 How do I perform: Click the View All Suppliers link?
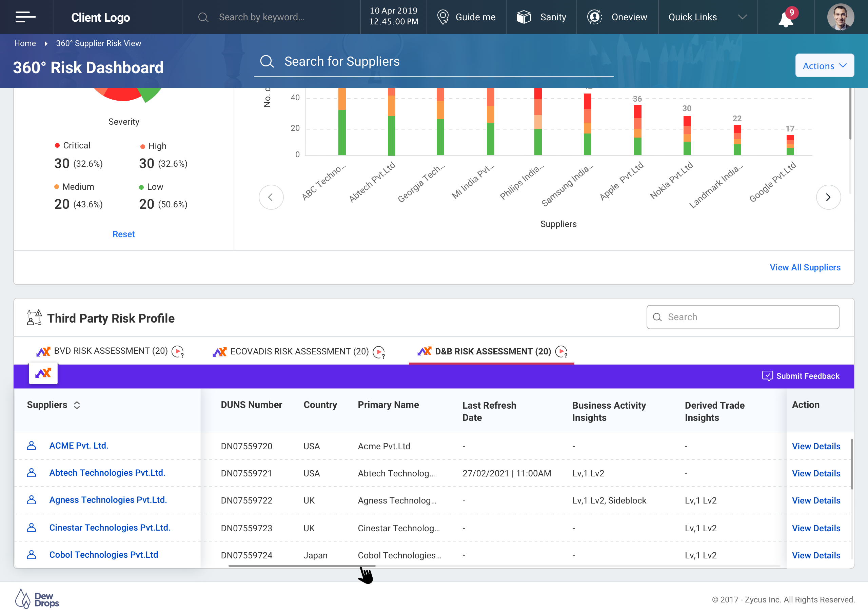coord(805,267)
